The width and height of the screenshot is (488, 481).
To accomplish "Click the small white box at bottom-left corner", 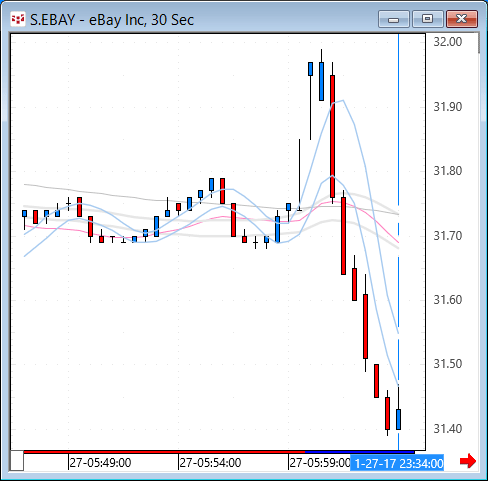I will [17, 461].
